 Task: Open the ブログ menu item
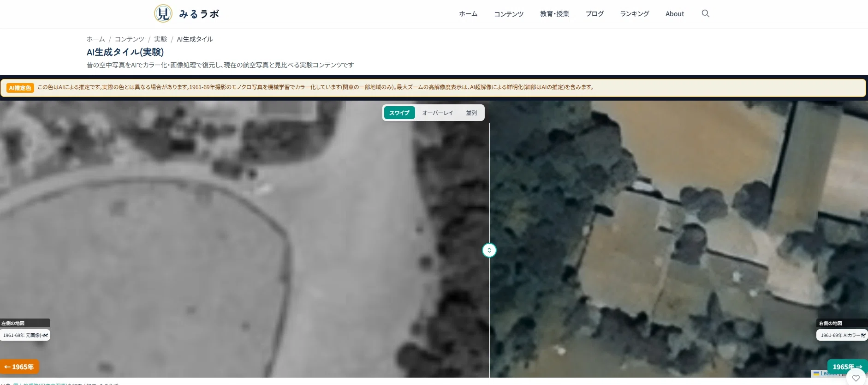click(x=595, y=14)
